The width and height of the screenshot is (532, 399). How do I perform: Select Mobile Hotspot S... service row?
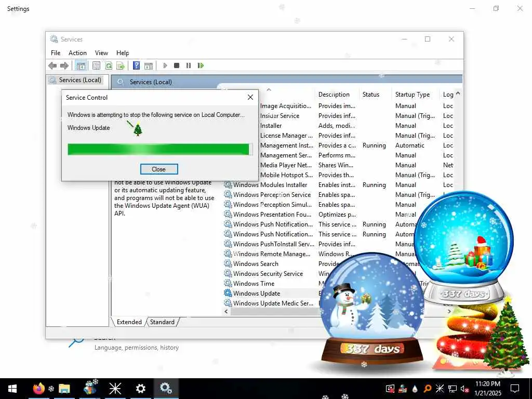[x=286, y=175]
